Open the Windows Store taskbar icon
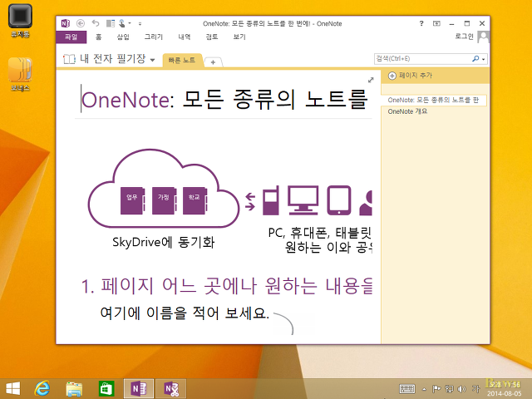 [106, 389]
